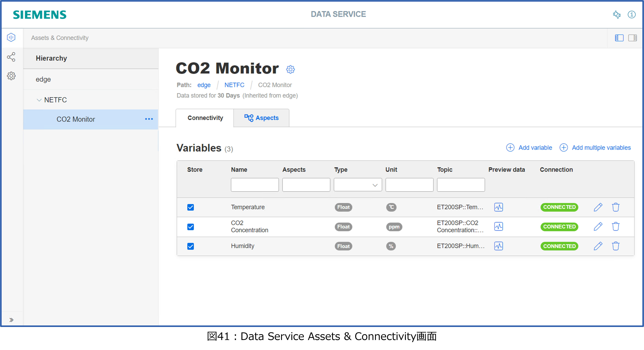Toggle the left panel layout icon
Viewport: 644px width, 350px height.
pos(619,38)
